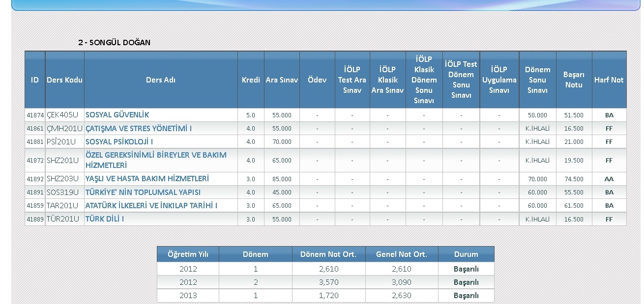Click the Durum column header

coord(466,254)
